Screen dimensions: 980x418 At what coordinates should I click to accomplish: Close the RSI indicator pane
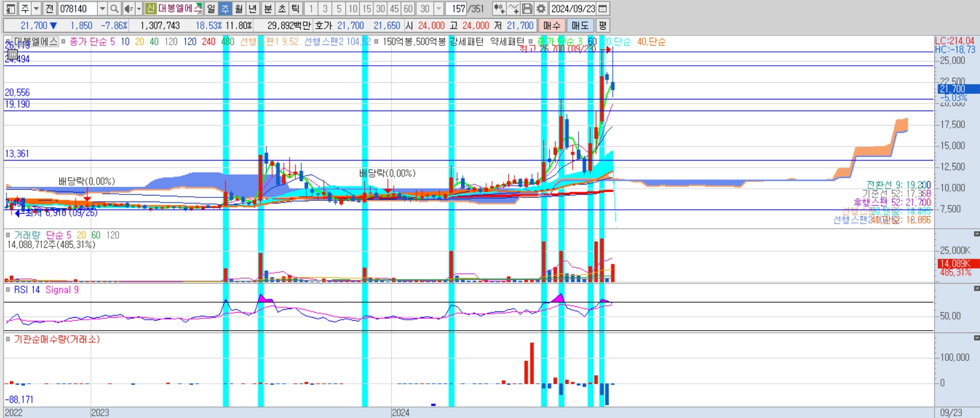click(977, 288)
